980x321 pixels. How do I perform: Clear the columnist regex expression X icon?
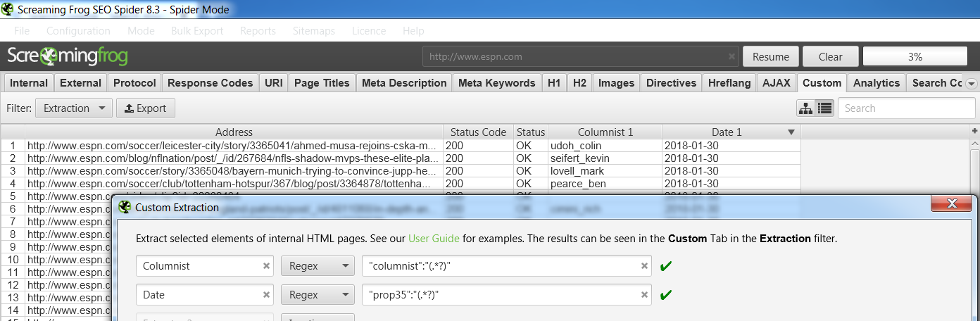644,266
